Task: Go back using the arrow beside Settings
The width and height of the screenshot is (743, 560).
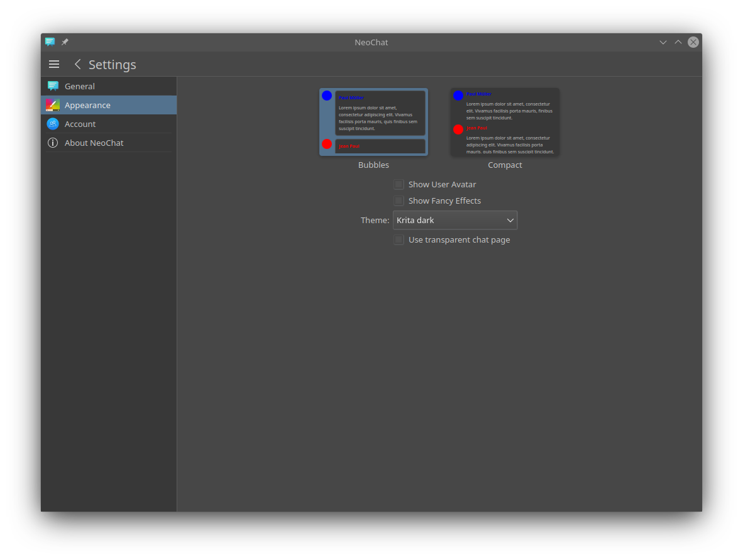Action: (x=78, y=64)
